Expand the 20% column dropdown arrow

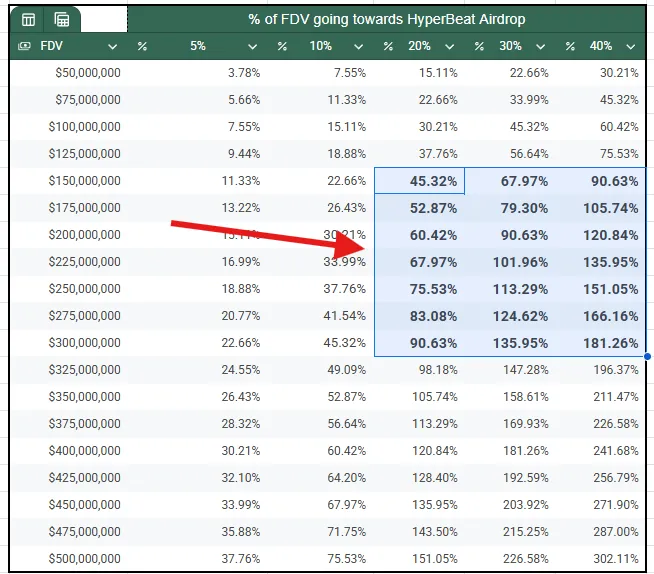click(449, 47)
